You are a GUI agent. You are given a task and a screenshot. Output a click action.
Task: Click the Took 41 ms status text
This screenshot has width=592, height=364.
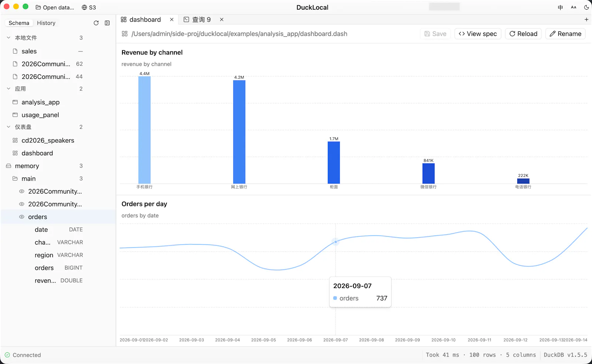[x=443, y=355]
